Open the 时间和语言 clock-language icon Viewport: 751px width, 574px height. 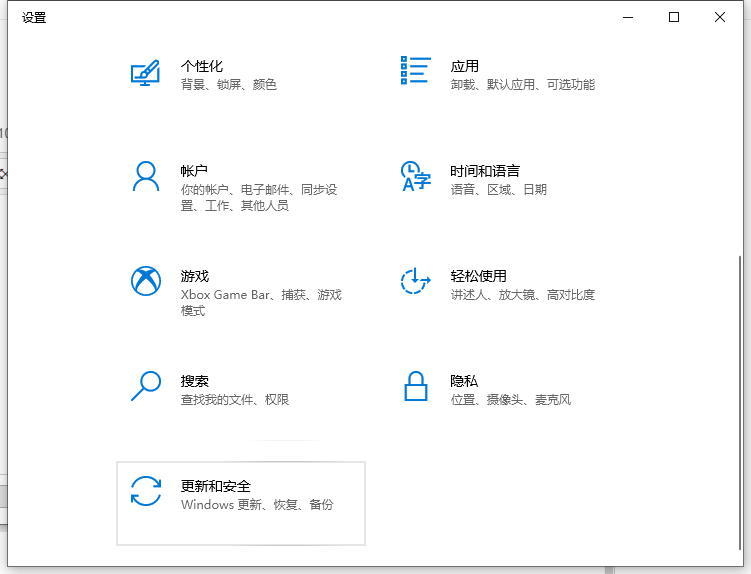[x=415, y=176]
